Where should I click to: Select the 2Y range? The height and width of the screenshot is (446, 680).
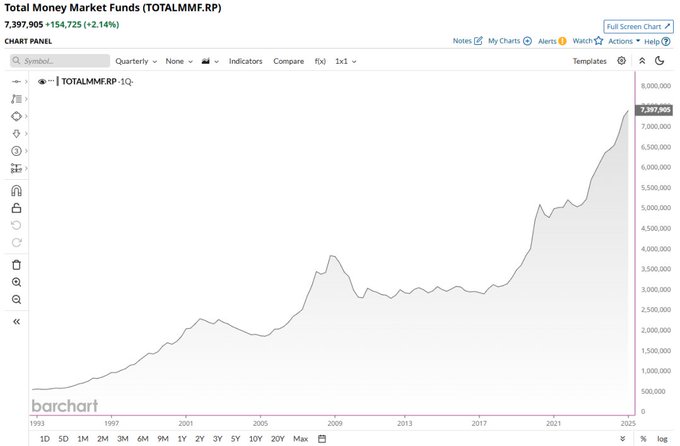tap(199, 439)
